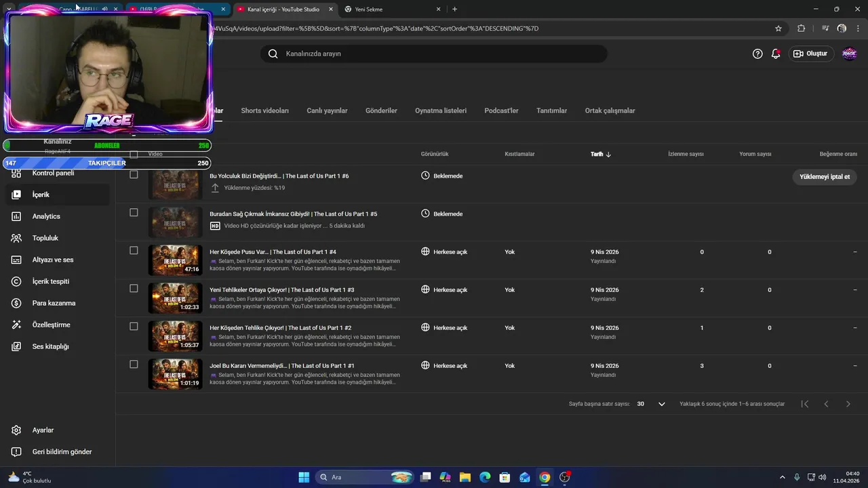The height and width of the screenshot is (488, 868).
Task: Bookmark this page with star icon
Action: coord(778,28)
